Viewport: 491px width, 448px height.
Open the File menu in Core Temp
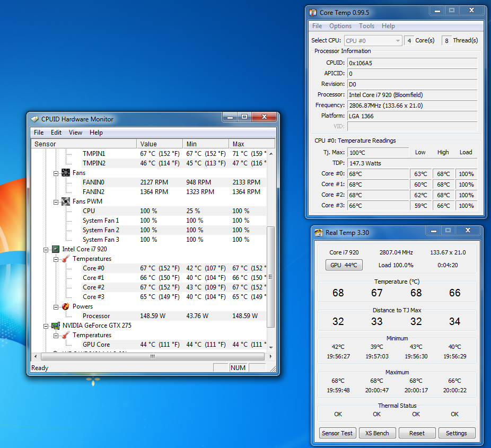tap(317, 26)
